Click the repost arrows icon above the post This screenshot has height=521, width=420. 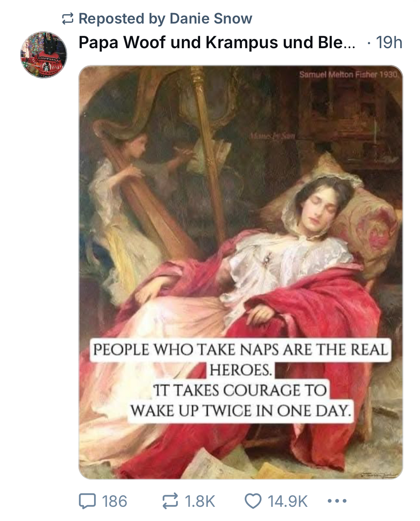67,19
